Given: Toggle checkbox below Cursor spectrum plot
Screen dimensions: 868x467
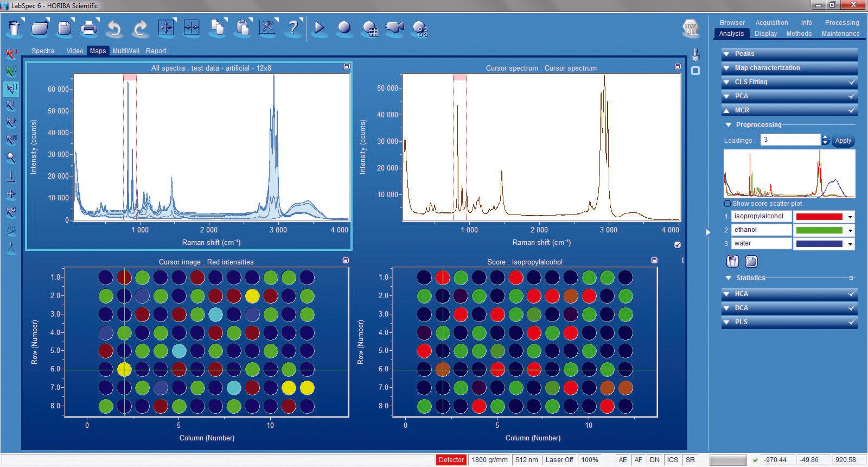Looking at the screenshot, I should tap(677, 245).
